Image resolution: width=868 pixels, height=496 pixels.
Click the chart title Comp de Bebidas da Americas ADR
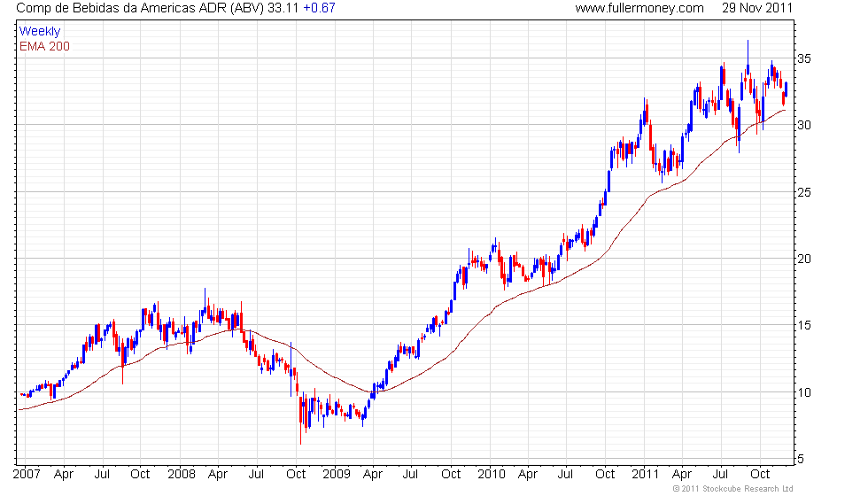(121, 8)
